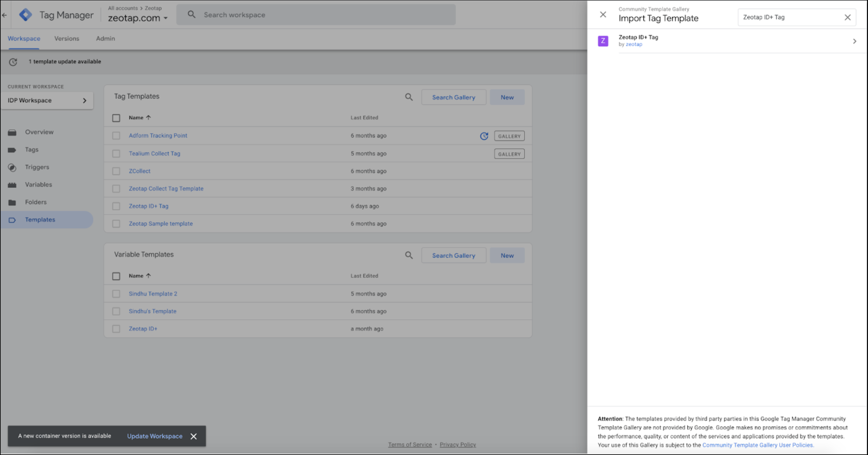This screenshot has height=455, width=868.
Task: Clear the gallery search field text
Action: pyautogui.click(x=847, y=17)
